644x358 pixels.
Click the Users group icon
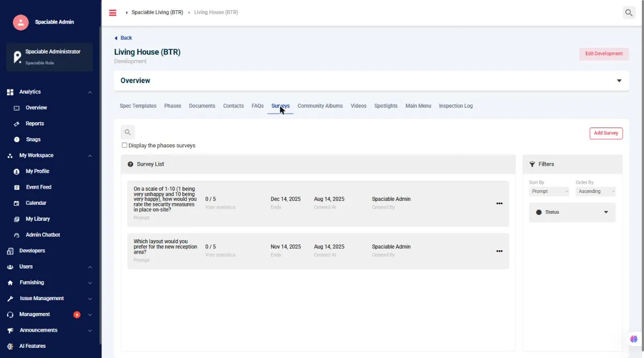tap(10, 267)
